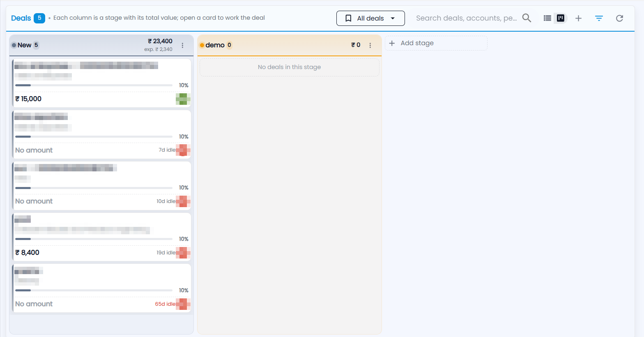
Task: Open the filter options icon
Action: [599, 18]
